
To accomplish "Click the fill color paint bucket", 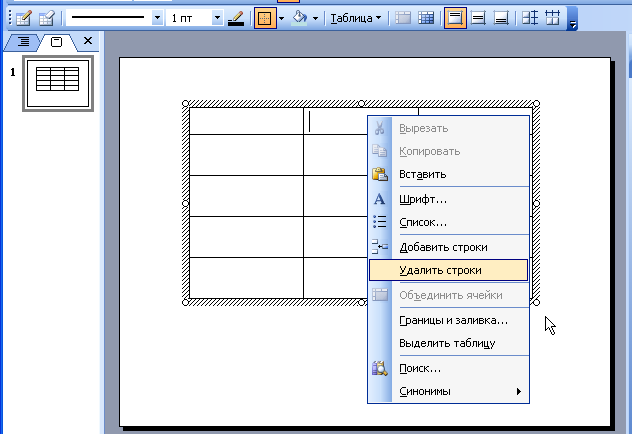I will 300,18.
